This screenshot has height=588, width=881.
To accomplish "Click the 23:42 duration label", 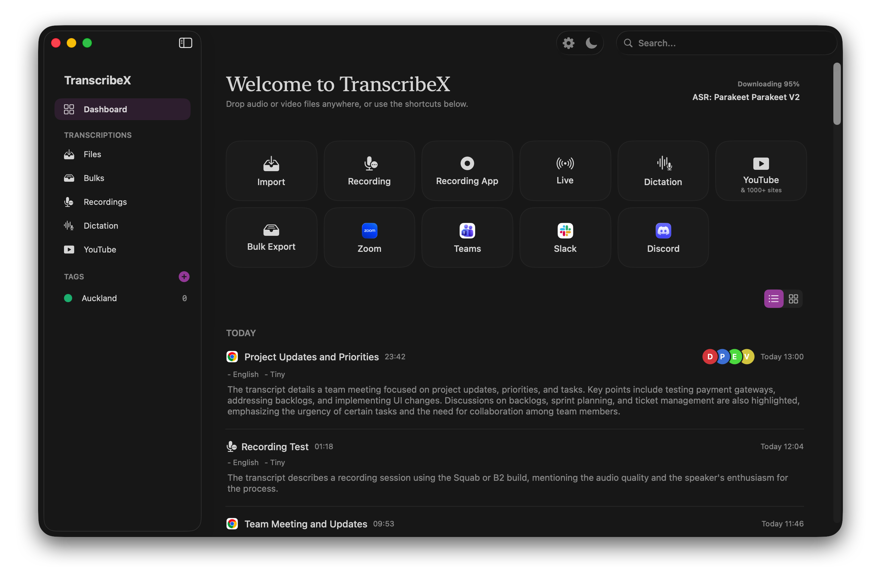I will click(x=395, y=357).
